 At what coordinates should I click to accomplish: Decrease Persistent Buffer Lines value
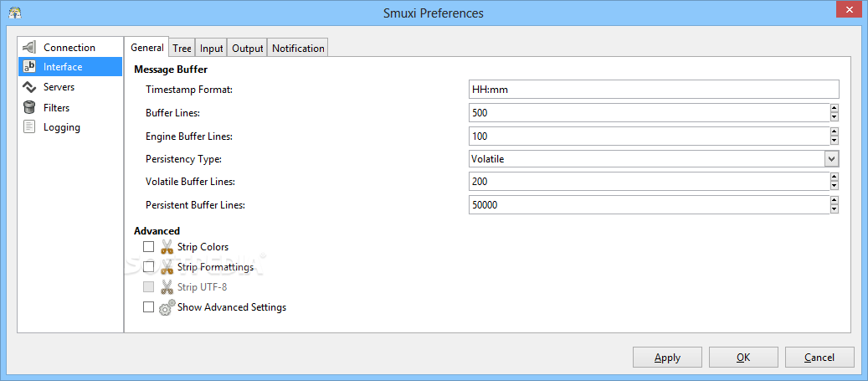pyautogui.click(x=835, y=209)
